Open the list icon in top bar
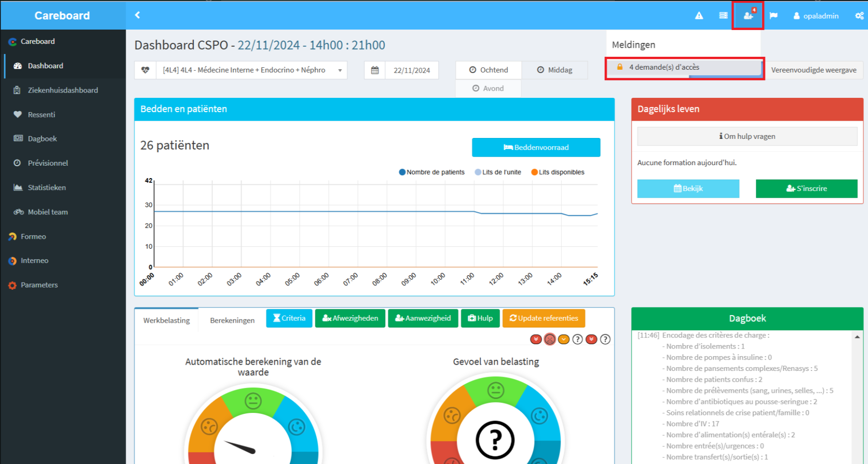This screenshot has height=464, width=868. point(723,16)
